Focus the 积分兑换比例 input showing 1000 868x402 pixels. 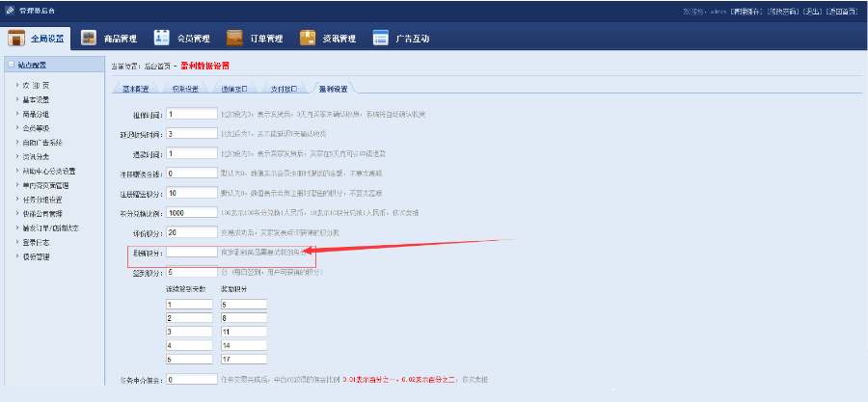click(192, 212)
